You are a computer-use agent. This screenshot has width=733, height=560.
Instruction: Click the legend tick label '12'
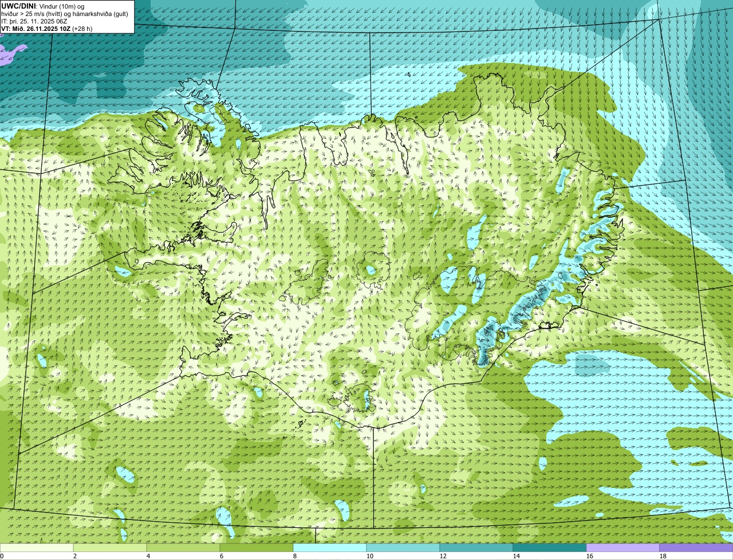tap(443, 556)
